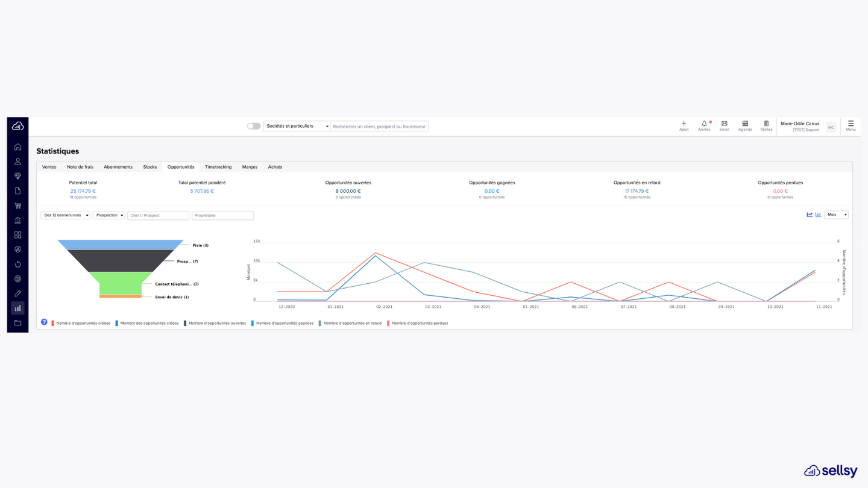The width and height of the screenshot is (868, 488).
Task: Toggle the Nombre d'opportunités en retard series
Action: click(350, 323)
